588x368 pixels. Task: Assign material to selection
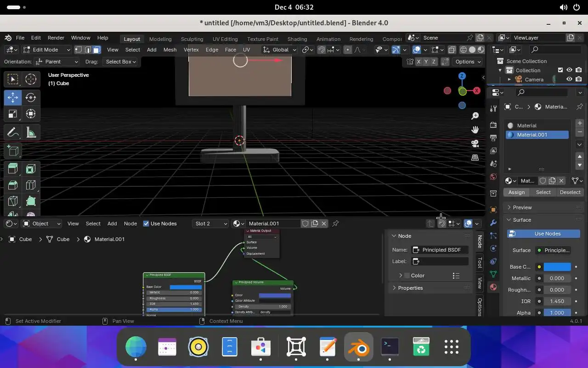[516, 192]
